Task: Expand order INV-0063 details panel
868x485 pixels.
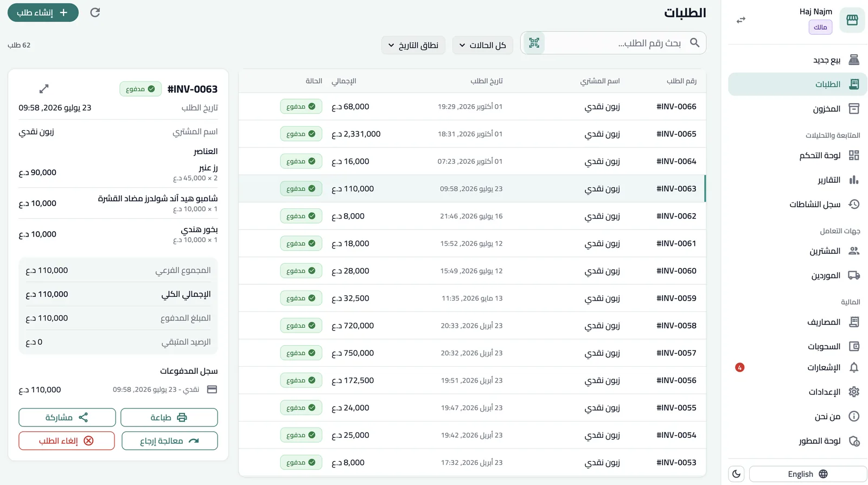Action: click(44, 88)
